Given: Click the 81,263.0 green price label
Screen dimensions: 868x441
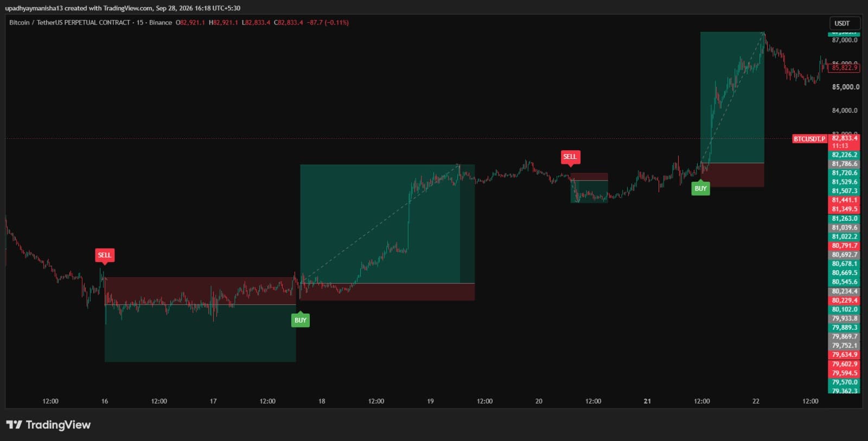Looking at the screenshot, I should click(845, 219).
